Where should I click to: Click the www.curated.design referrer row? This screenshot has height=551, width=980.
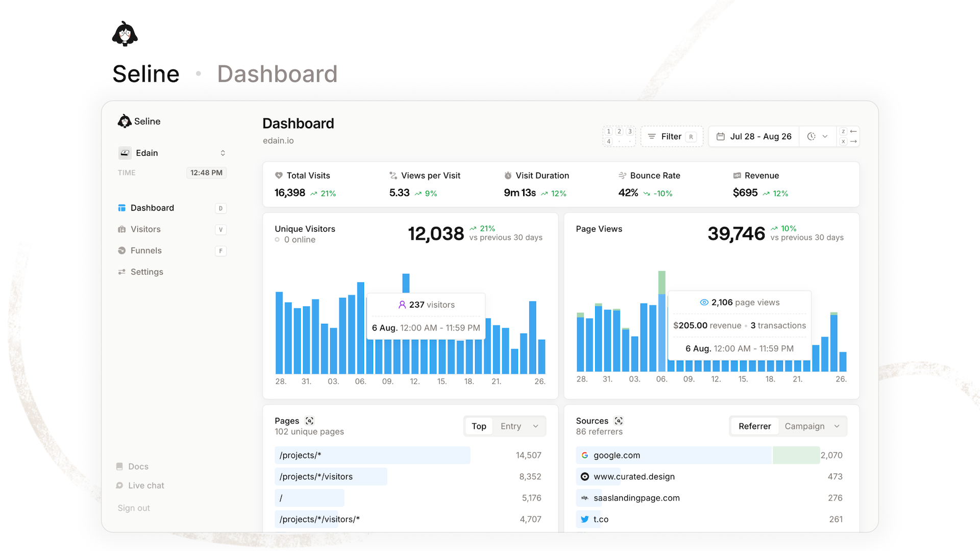[711, 477]
